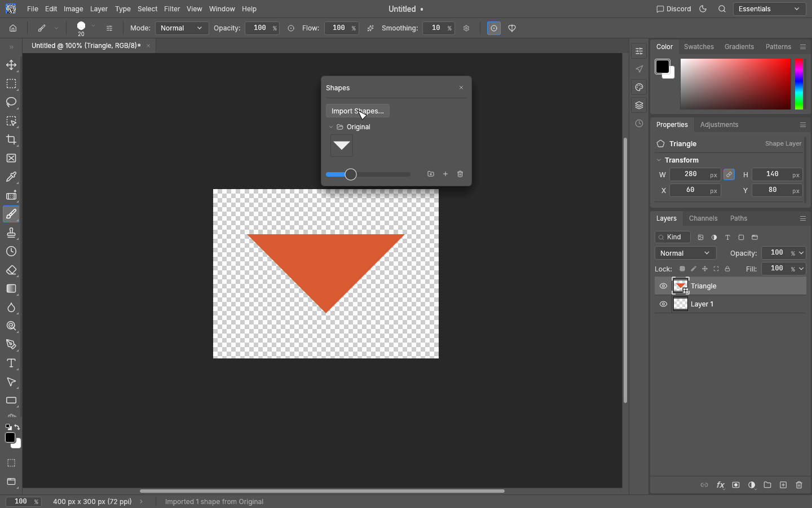
Task: Open the layer blend mode Normal dropdown
Action: click(x=685, y=253)
